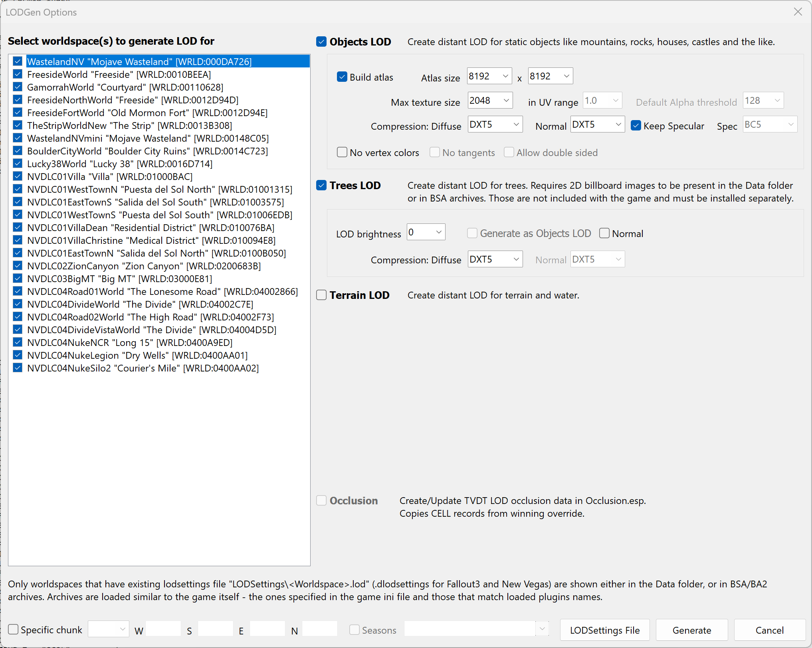The width and height of the screenshot is (812, 648).
Task: Click the Generate button
Action: click(x=691, y=630)
